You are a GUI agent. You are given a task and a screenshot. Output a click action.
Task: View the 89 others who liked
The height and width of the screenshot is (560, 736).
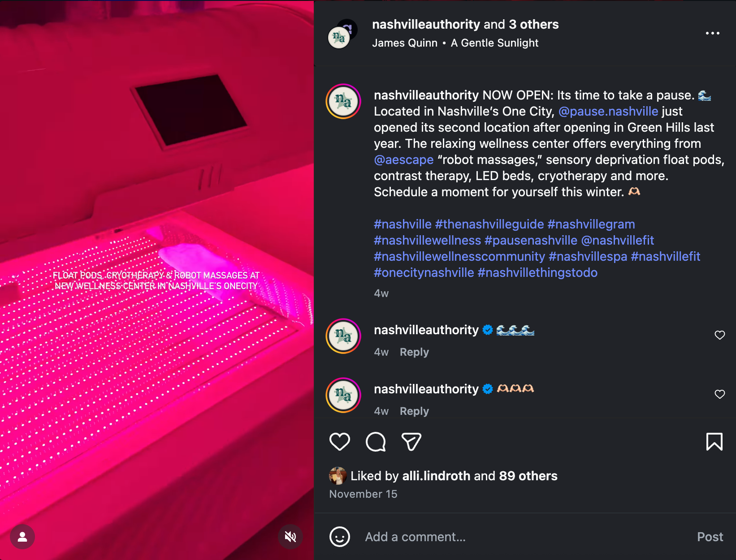point(528,476)
